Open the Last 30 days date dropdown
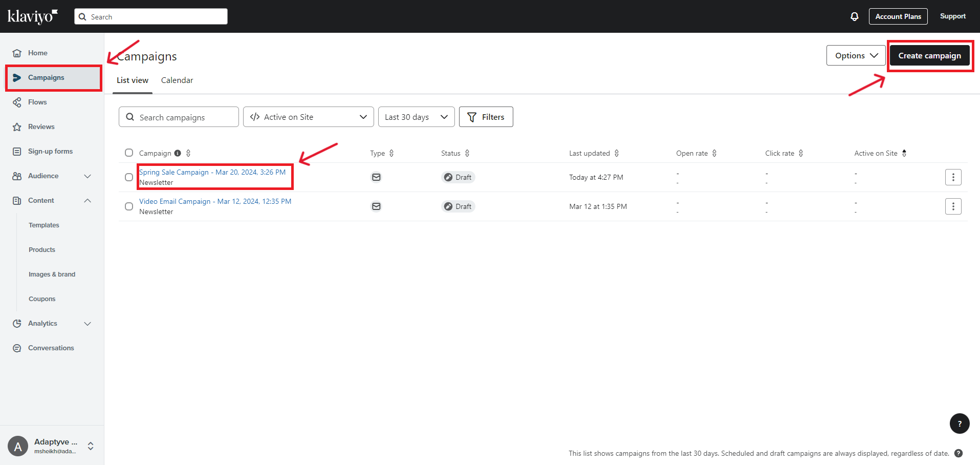 (x=416, y=117)
